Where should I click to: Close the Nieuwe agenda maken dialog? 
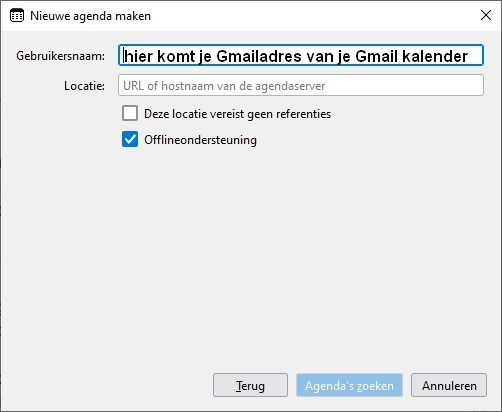point(486,15)
